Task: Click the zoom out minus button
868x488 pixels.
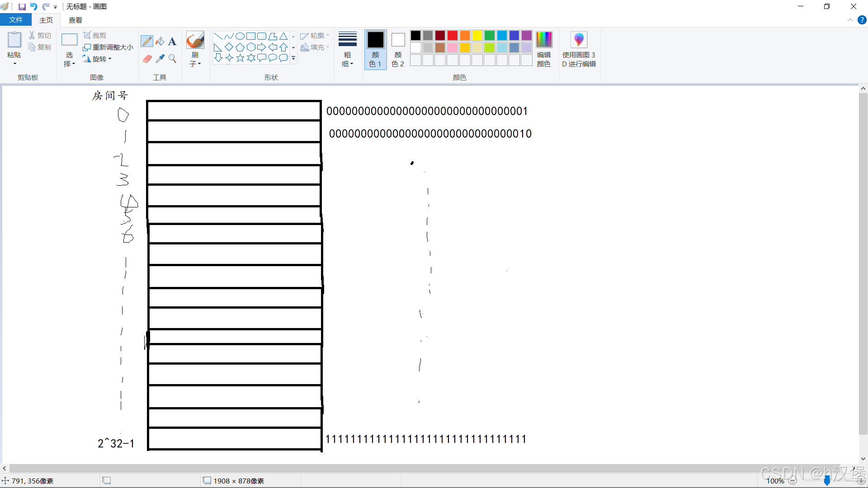Action: click(793, 481)
